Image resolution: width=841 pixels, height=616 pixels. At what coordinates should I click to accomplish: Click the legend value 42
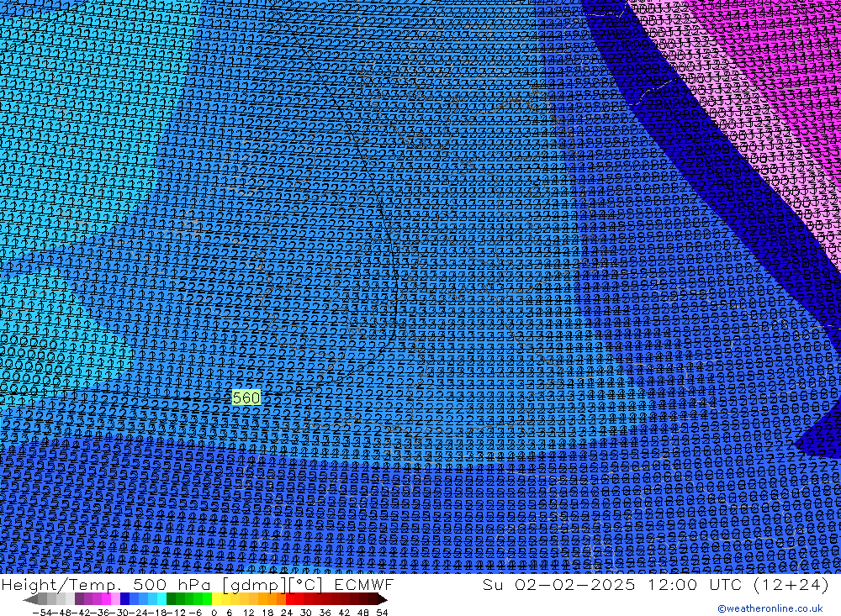pos(344,613)
